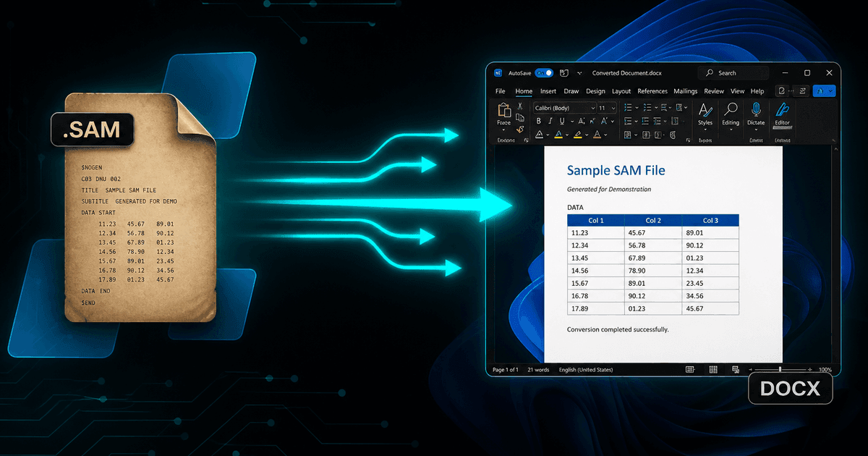Adjust the zoom slider handle
This screenshot has height=456, width=868.
780,369
